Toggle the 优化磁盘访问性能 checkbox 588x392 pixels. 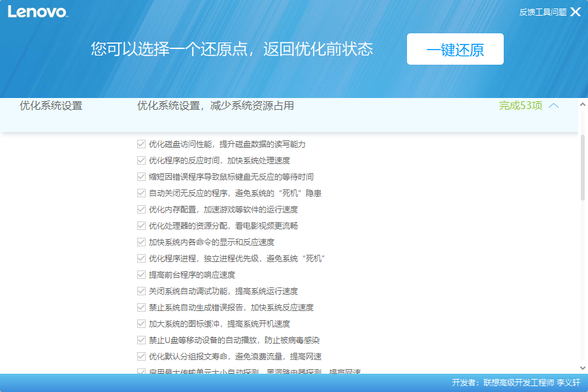140,144
